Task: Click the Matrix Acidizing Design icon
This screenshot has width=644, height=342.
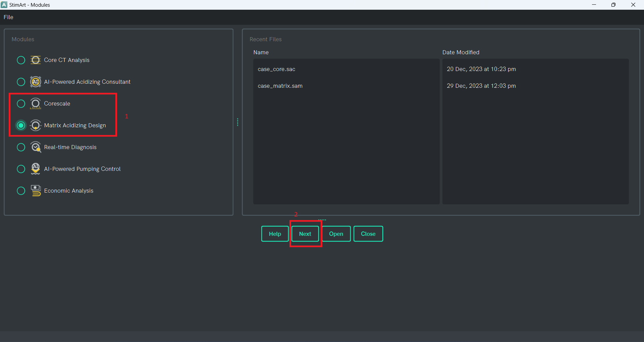Action: point(35,125)
